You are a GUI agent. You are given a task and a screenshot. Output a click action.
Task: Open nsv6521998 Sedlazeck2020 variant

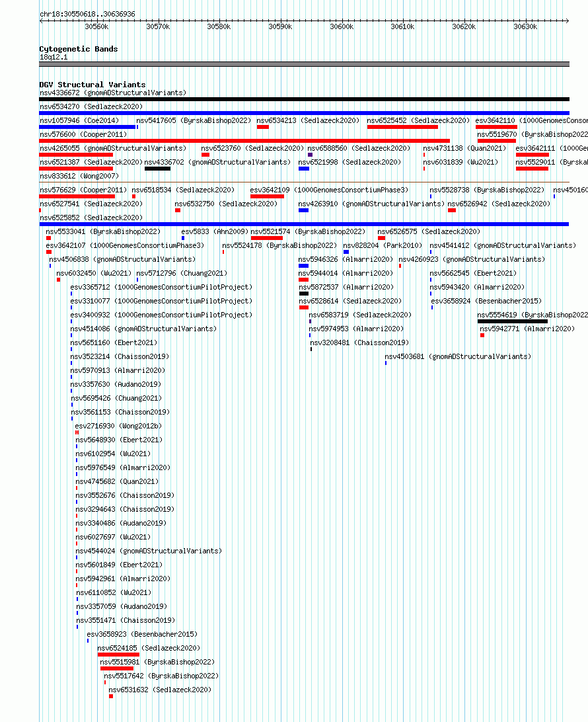point(349,161)
